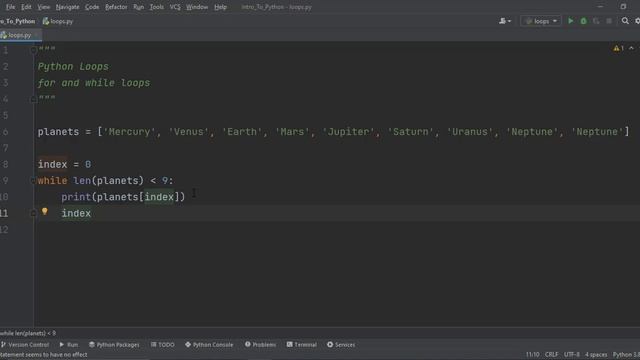Open the loops run configuration dropdown

click(541, 21)
